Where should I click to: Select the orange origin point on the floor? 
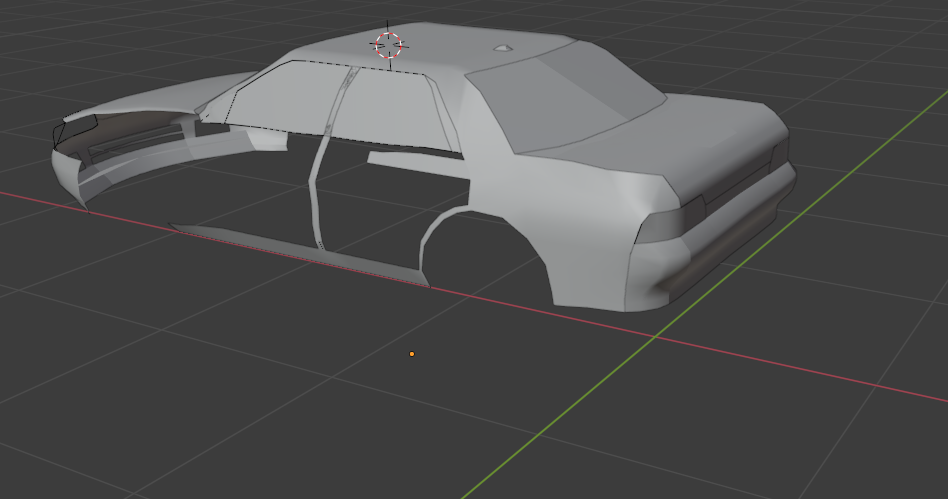[x=412, y=354]
